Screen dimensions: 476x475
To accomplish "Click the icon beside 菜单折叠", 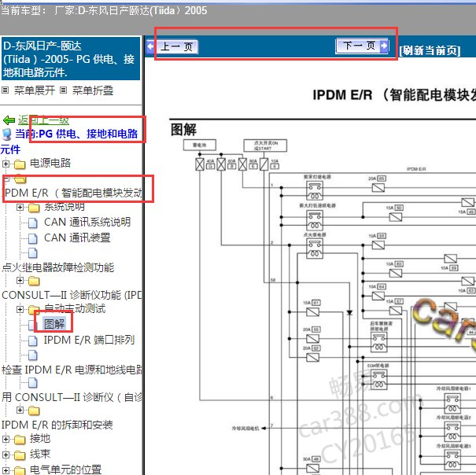I will 63,90.
